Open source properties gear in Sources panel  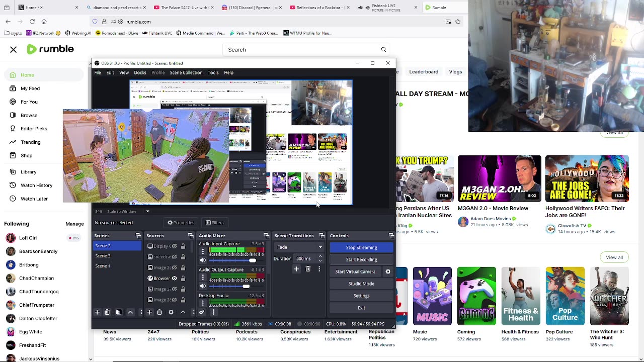click(171, 312)
